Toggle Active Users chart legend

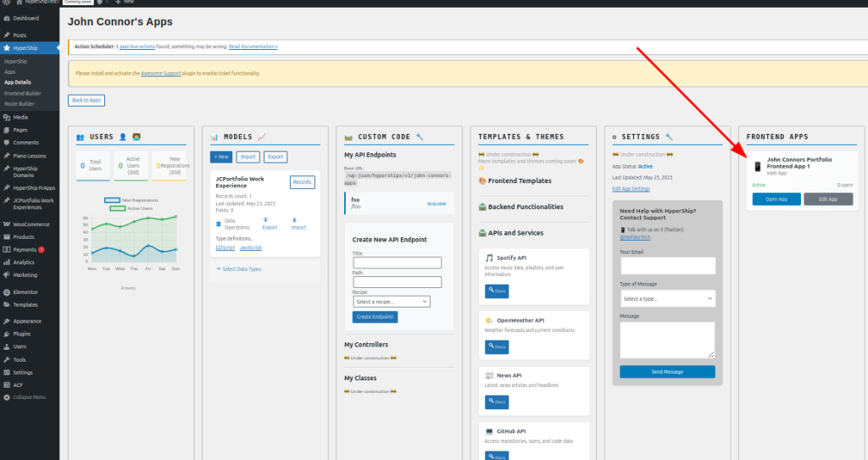(x=131, y=208)
